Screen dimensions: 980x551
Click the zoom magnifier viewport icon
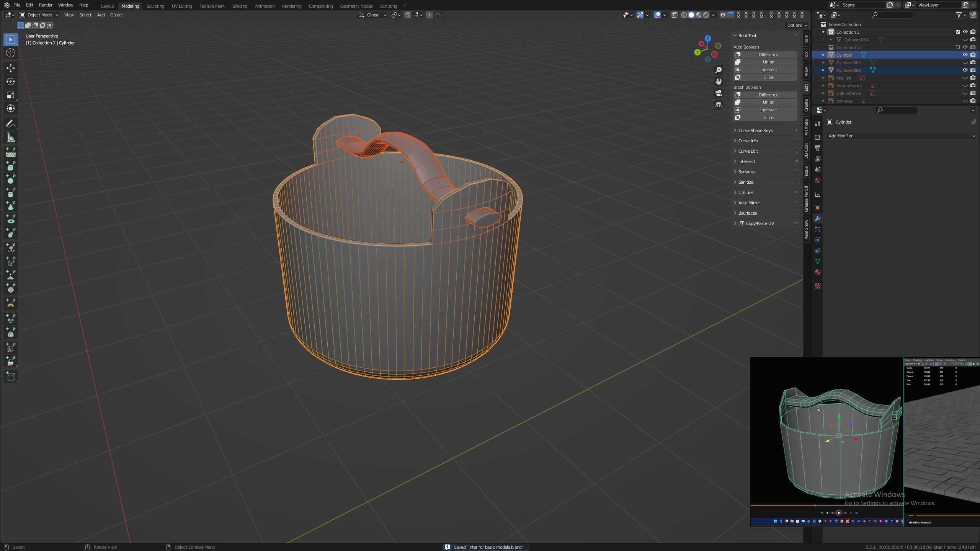(719, 70)
